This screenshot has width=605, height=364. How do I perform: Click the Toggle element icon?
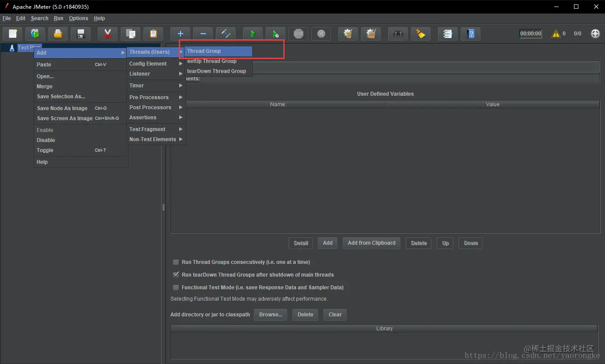(x=226, y=34)
